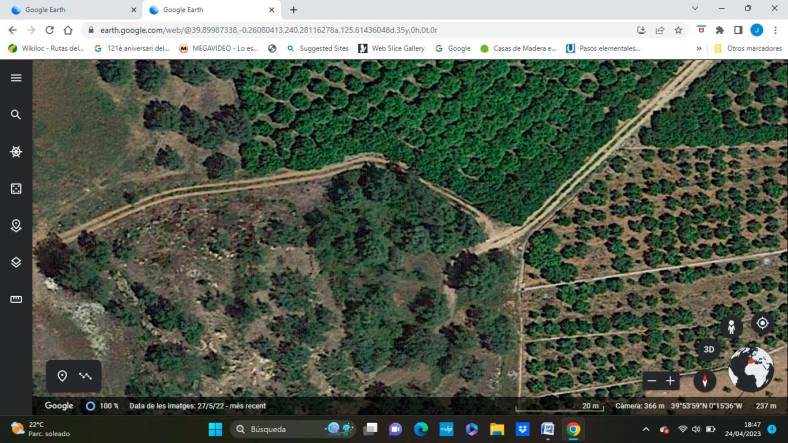The height and width of the screenshot is (443, 788).
Task: Click the Search magnifier in sidebar
Action: tap(16, 115)
